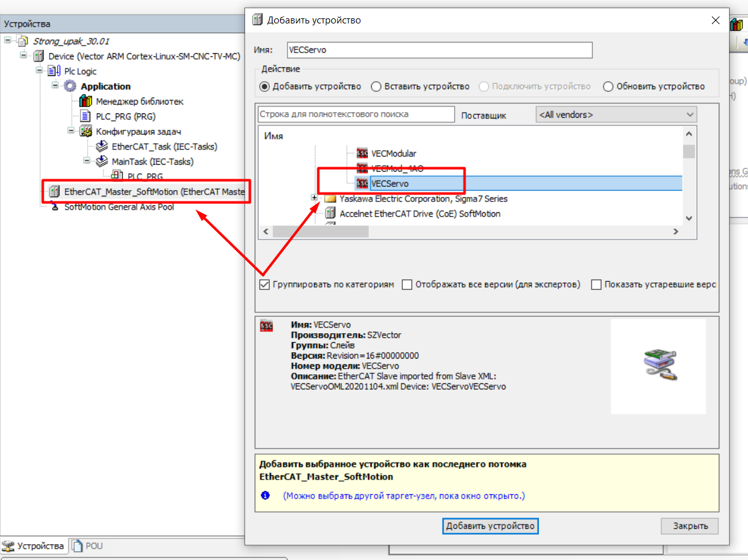Select 'Accelnet EtherCAT Drive (CoE) SoftMotion' row

pyautogui.click(x=420, y=213)
